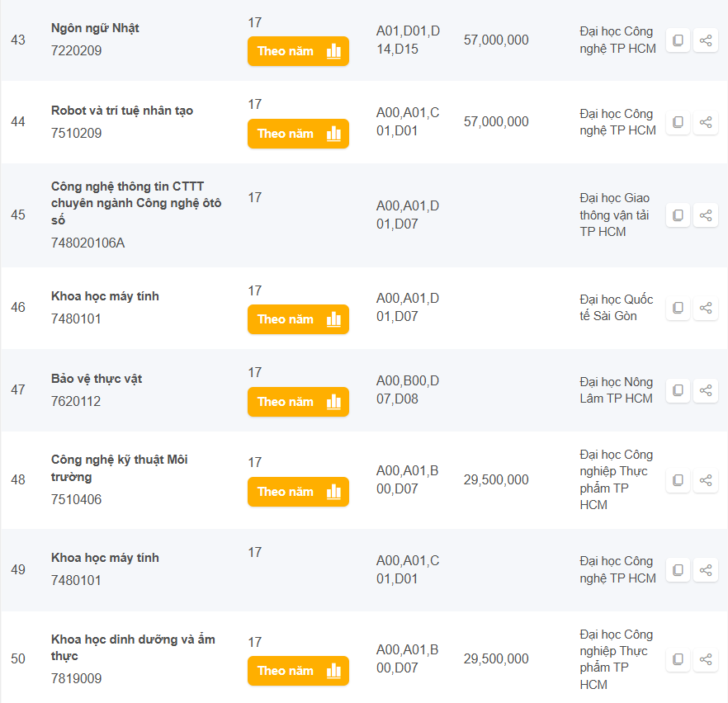Select Đại học Quốc tế Sài Gòn

click(616, 308)
